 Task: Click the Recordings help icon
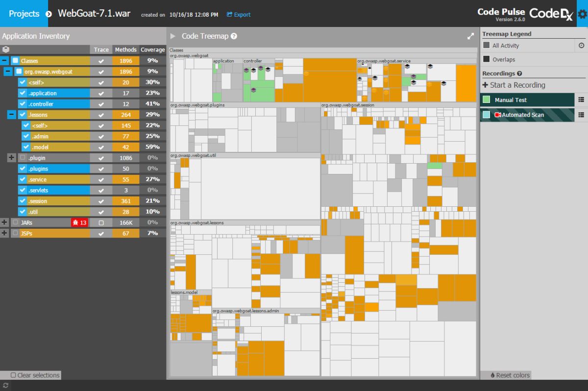coord(519,73)
